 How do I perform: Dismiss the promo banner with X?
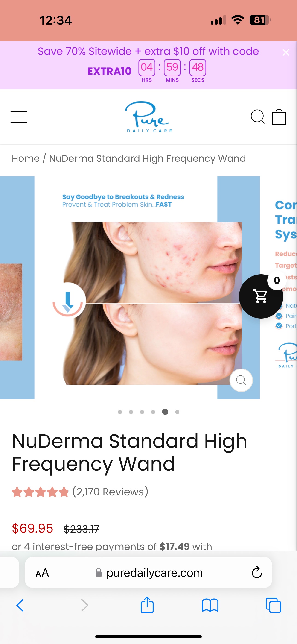pos(286,52)
